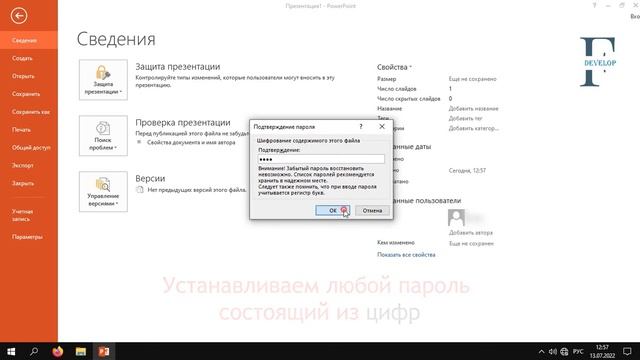Close the Подтверждение пароля dialog
Viewport: 640px width, 360px height.
tap(382, 127)
